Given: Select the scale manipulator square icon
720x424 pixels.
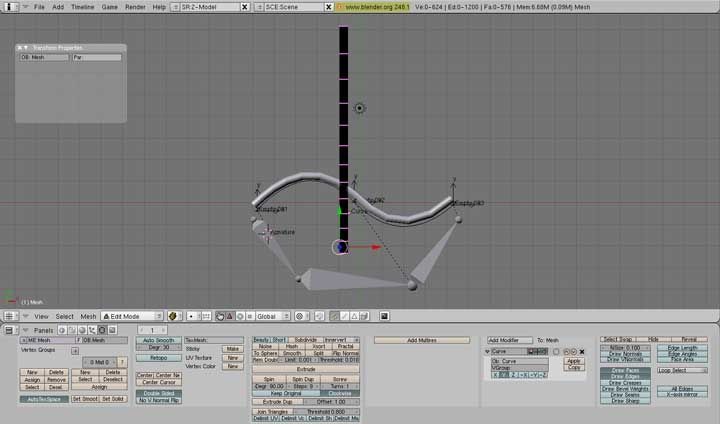Looking at the screenshot, I should pos(250,316).
